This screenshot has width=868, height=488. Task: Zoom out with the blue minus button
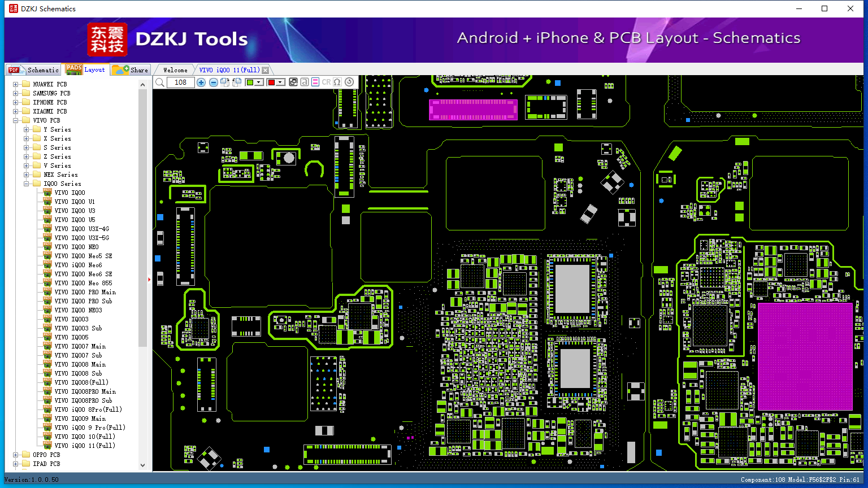214,82
